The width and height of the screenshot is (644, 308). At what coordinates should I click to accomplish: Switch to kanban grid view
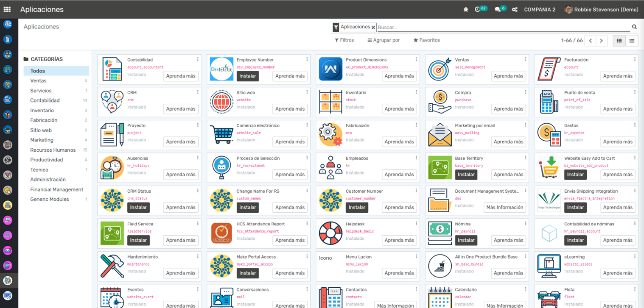pyautogui.click(x=619, y=41)
